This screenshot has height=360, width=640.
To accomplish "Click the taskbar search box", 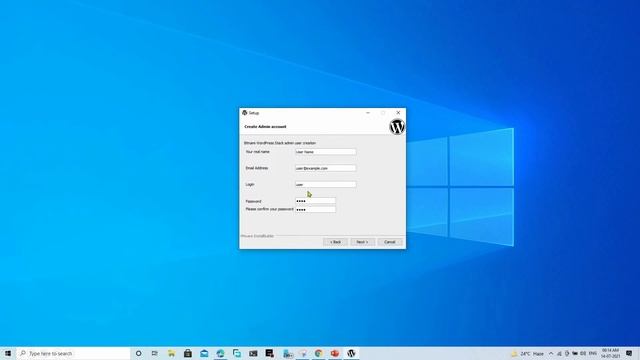I will coord(73,353).
